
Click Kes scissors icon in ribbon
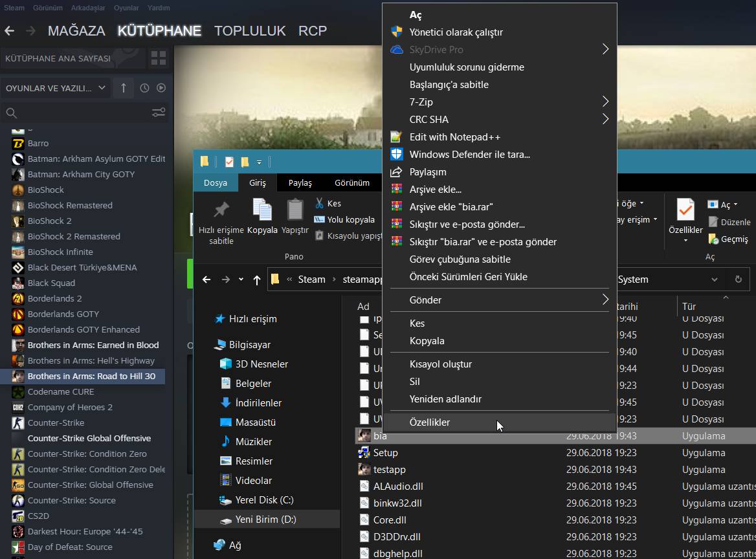pos(319,203)
